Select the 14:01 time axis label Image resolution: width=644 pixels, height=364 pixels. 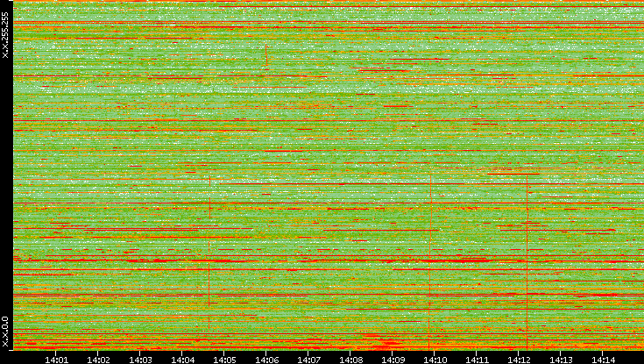tap(56, 360)
